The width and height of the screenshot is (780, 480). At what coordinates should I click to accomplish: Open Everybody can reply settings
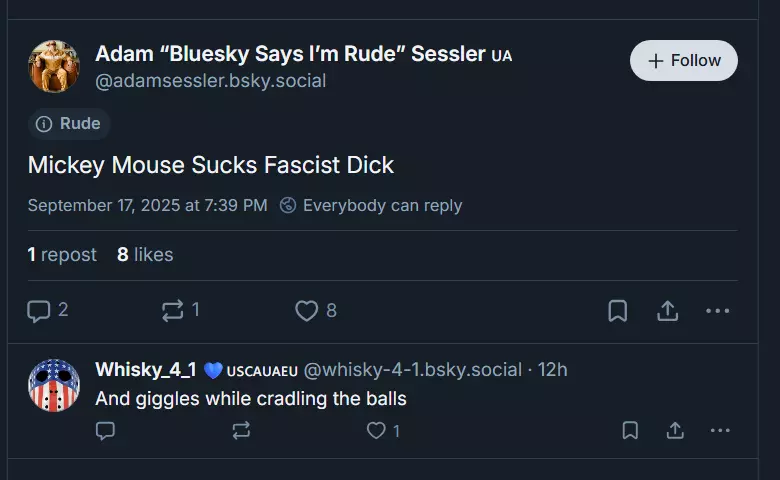[x=371, y=205]
